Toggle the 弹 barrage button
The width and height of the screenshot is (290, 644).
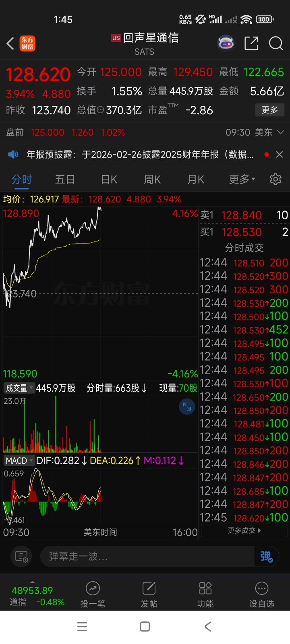[266, 556]
